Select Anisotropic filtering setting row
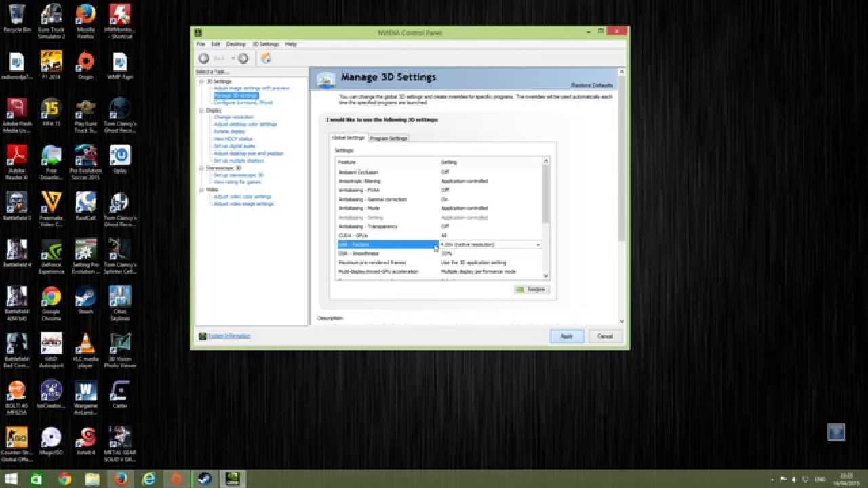Screen dimensions: 868x488 (439, 181)
